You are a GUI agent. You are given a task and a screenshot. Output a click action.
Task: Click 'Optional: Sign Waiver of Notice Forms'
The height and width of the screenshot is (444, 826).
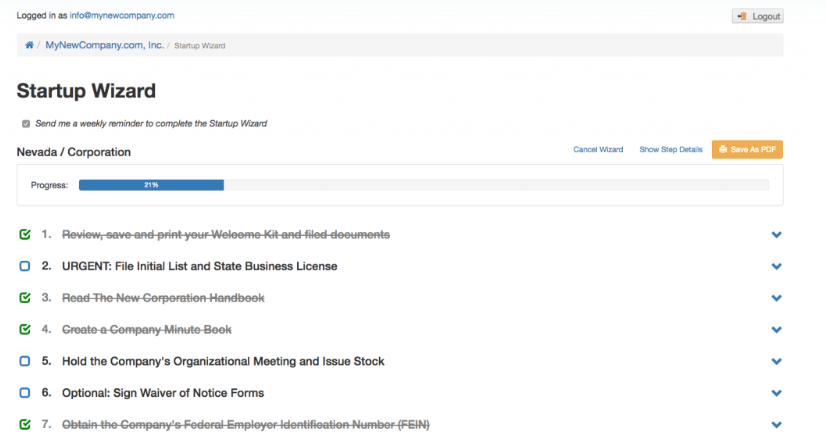(163, 393)
